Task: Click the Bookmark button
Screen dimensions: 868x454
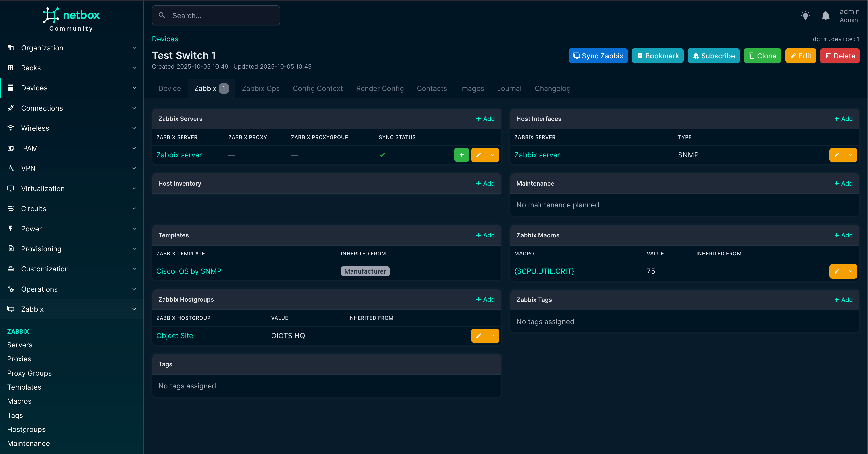Action: click(657, 56)
